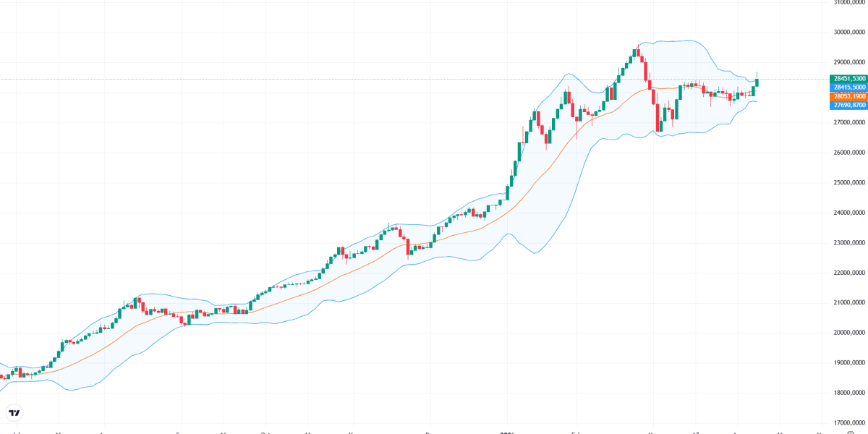Click the 31000,0000 price axis label
This screenshot has width=868, height=434.
849,2
